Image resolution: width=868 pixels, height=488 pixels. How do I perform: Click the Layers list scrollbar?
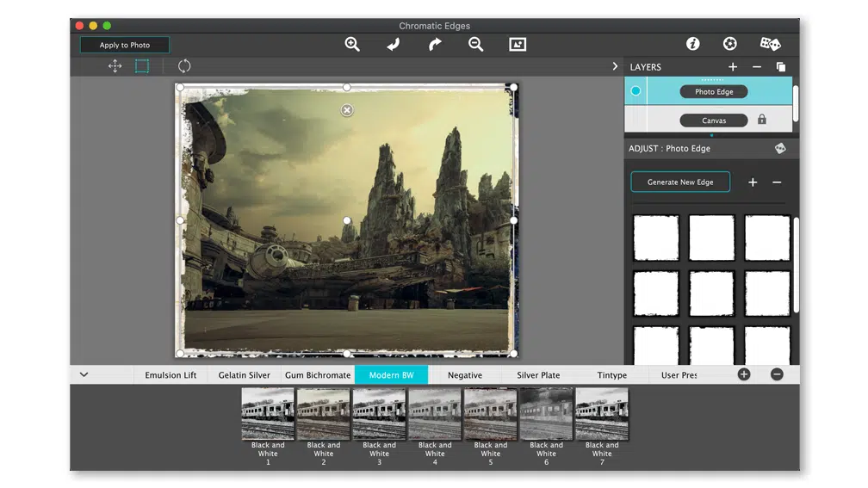pyautogui.click(x=796, y=103)
